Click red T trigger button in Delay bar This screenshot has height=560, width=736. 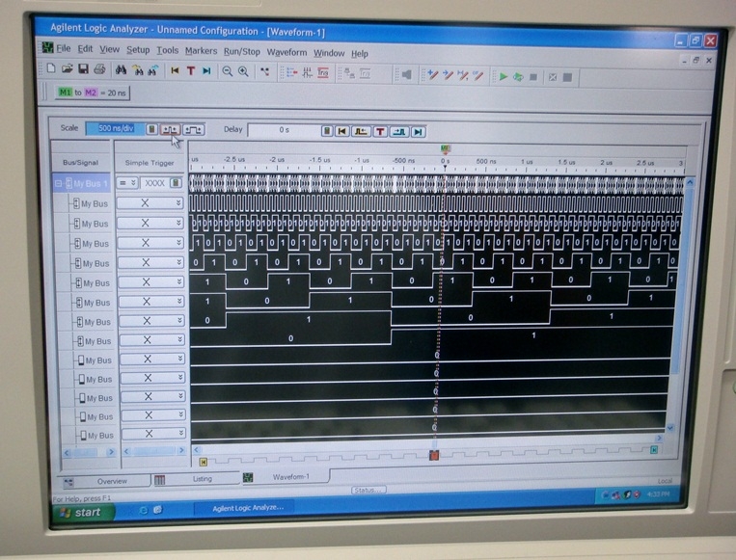(x=380, y=132)
